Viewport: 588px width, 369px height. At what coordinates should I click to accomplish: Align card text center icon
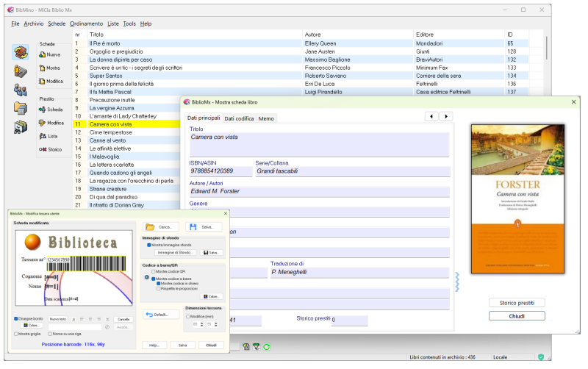click(x=90, y=319)
